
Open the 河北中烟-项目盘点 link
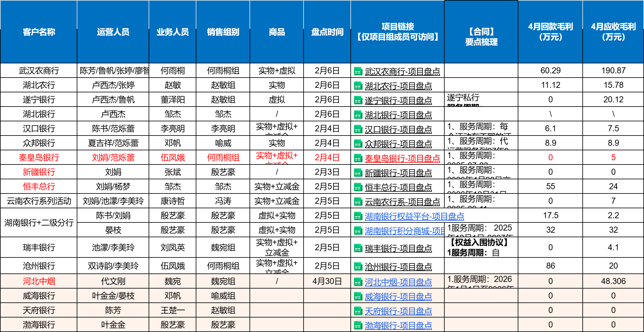[398, 282]
